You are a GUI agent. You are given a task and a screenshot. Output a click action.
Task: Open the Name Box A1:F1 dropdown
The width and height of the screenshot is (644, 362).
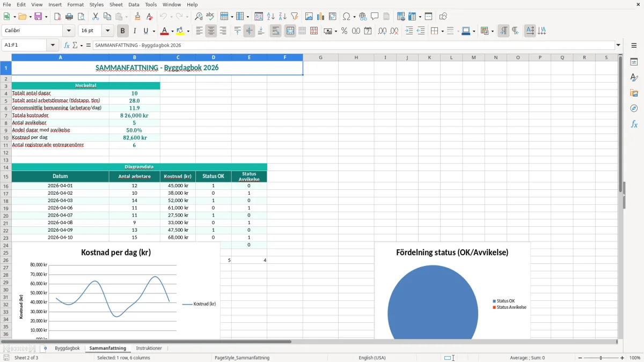(53, 45)
